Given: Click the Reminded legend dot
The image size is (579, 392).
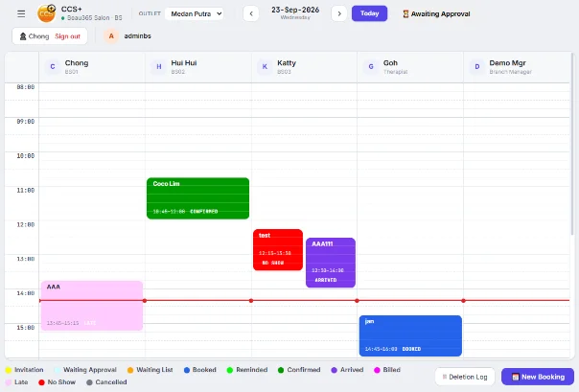Looking at the screenshot, I should (x=230, y=370).
